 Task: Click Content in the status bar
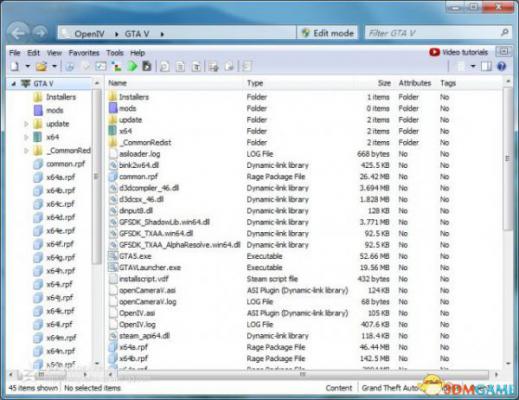339,388
